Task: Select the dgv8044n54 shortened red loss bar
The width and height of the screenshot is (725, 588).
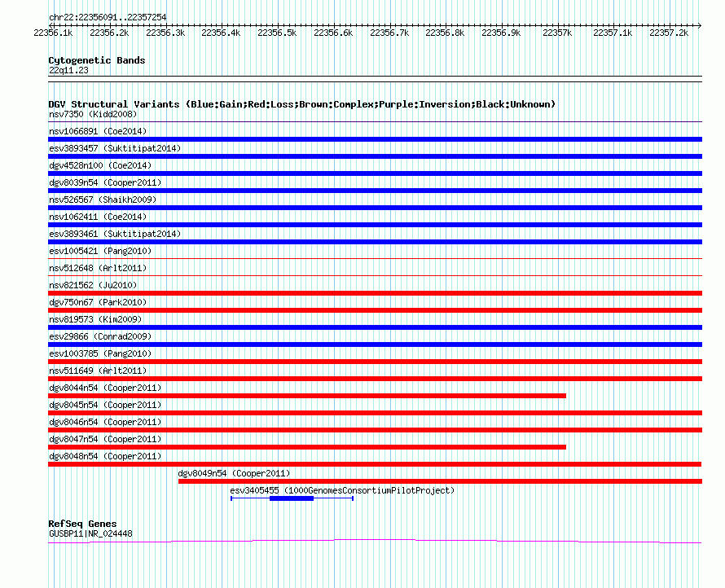Action: click(x=307, y=396)
